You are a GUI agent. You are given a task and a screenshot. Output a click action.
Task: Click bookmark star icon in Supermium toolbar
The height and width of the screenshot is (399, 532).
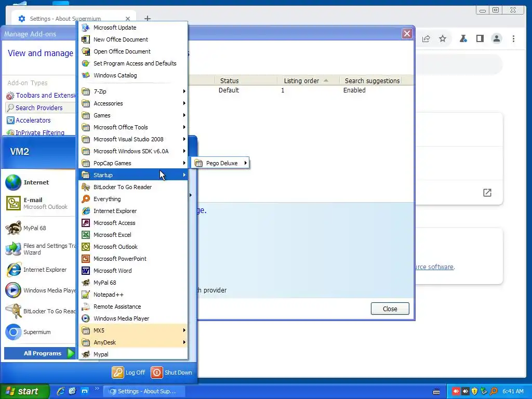point(443,38)
